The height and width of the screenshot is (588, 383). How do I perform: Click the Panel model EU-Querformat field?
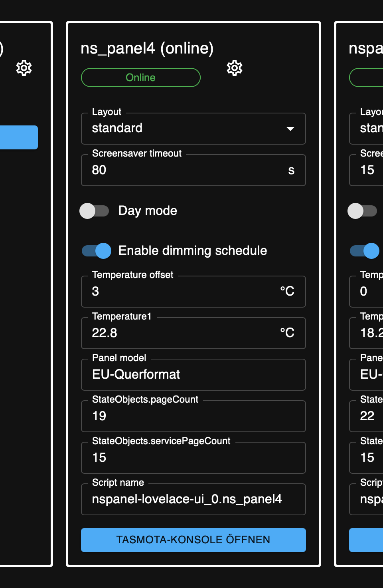[x=193, y=375]
